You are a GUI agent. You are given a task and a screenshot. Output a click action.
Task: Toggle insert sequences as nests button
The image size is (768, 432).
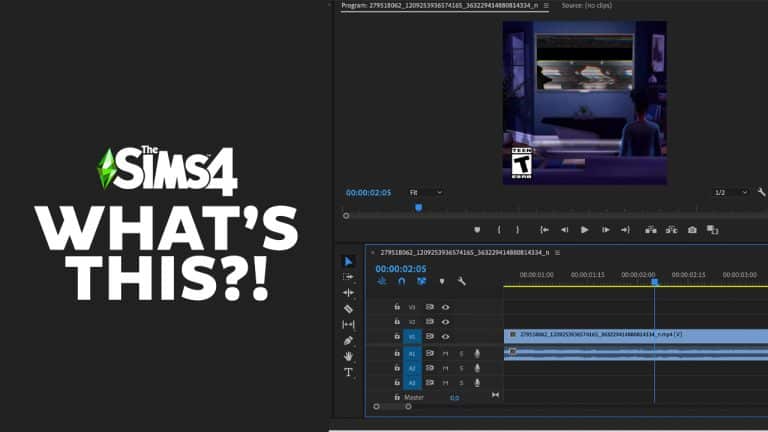point(382,281)
